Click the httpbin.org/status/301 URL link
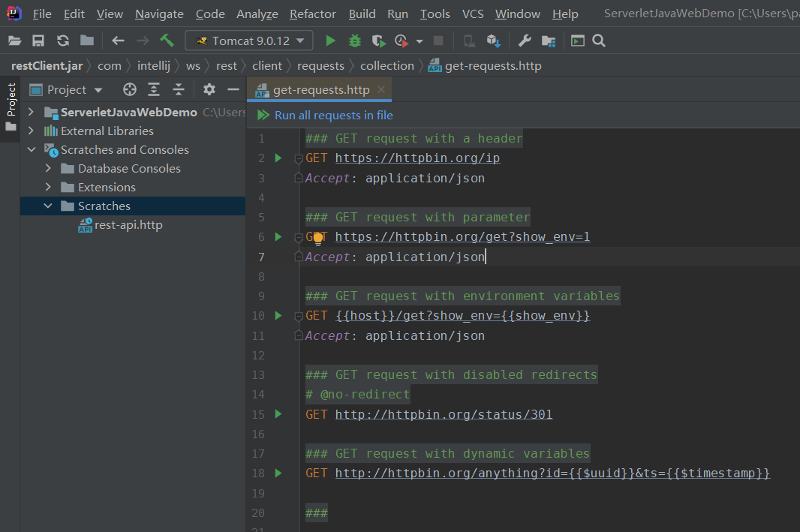This screenshot has height=532, width=800. (444, 414)
